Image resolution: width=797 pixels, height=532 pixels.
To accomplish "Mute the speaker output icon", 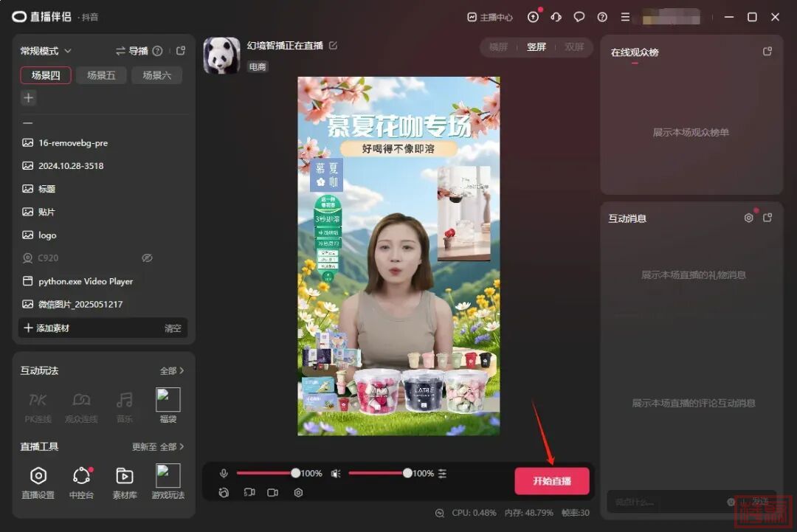I will point(336,473).
